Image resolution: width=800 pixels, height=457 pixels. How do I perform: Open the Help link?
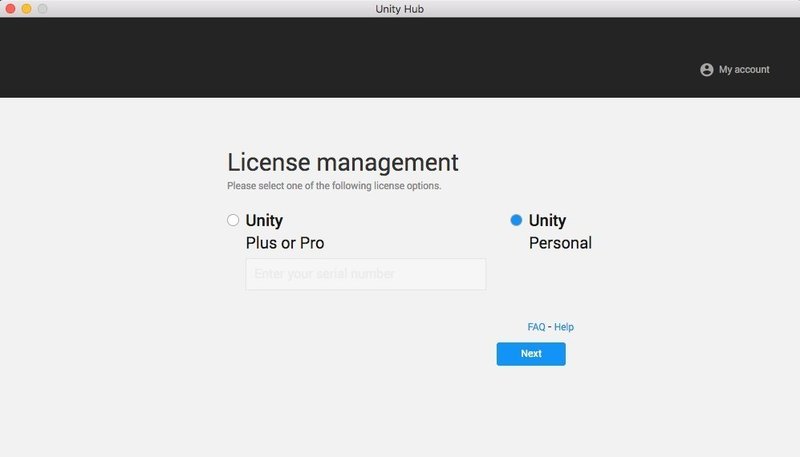pos(564,327)
